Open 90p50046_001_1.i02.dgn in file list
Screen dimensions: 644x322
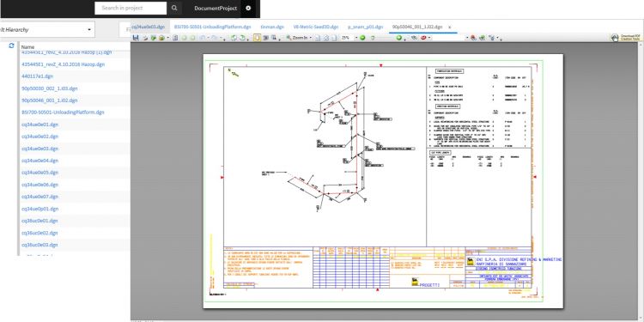pyautogui.click(x=49, y=100)
